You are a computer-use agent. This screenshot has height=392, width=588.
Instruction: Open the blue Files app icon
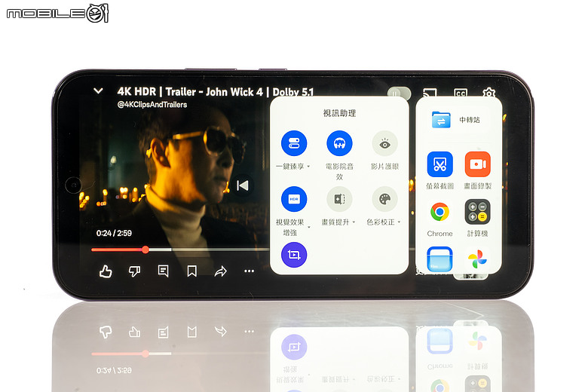[440, 259]
